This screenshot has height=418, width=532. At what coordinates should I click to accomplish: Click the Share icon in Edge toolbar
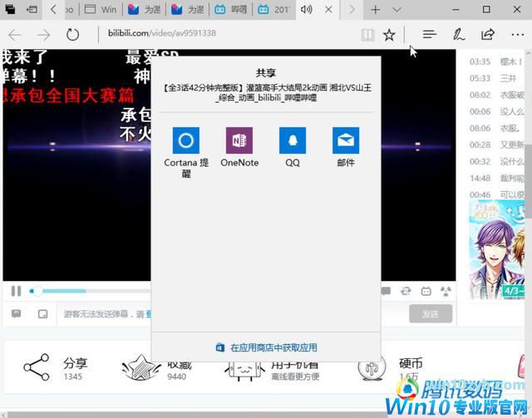tap(488, 35)
